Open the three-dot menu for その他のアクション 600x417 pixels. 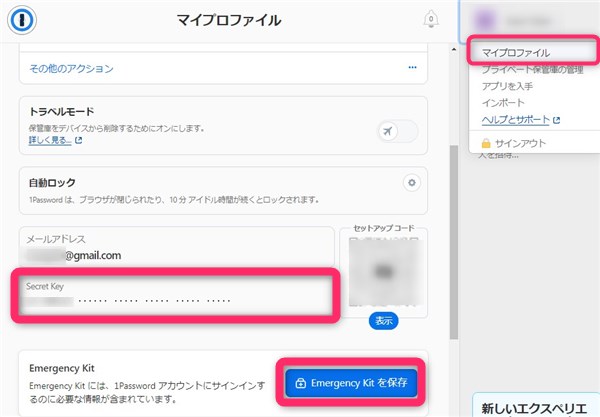(412, 67)
